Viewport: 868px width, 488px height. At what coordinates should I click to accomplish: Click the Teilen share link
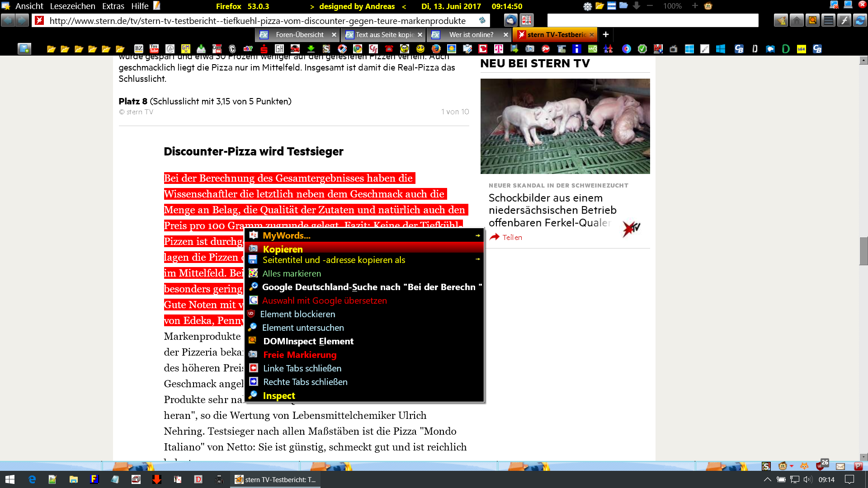[x=512, y=237]
